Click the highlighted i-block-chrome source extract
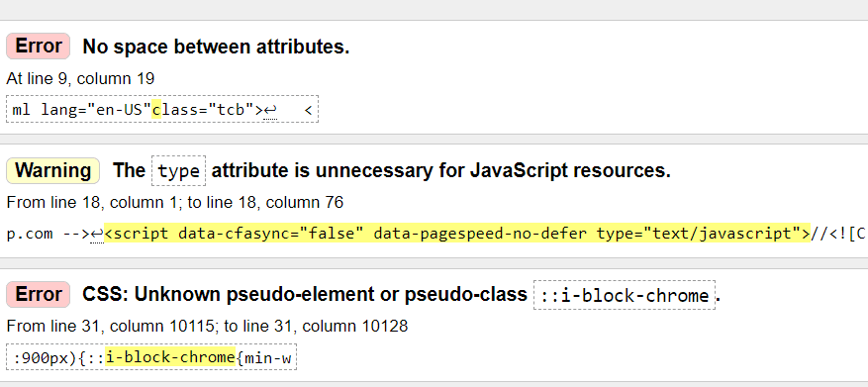868x387 pixels. click(x=171, y=357)
